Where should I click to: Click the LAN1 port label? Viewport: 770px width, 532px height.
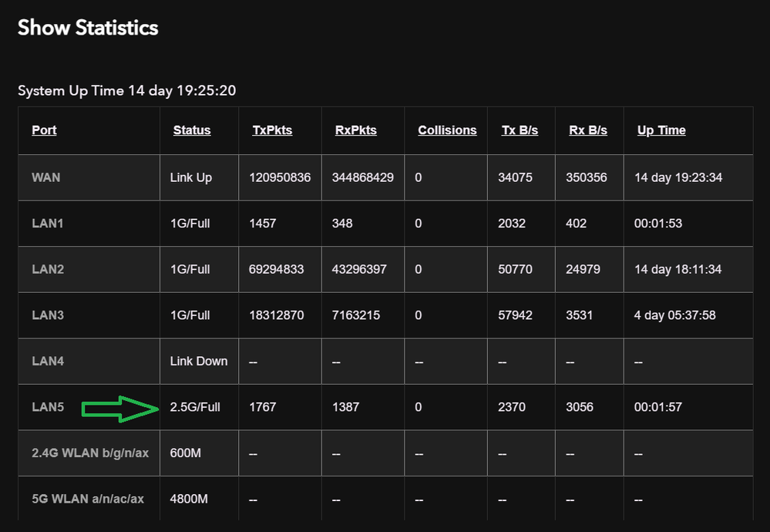[x=48, y=224]
